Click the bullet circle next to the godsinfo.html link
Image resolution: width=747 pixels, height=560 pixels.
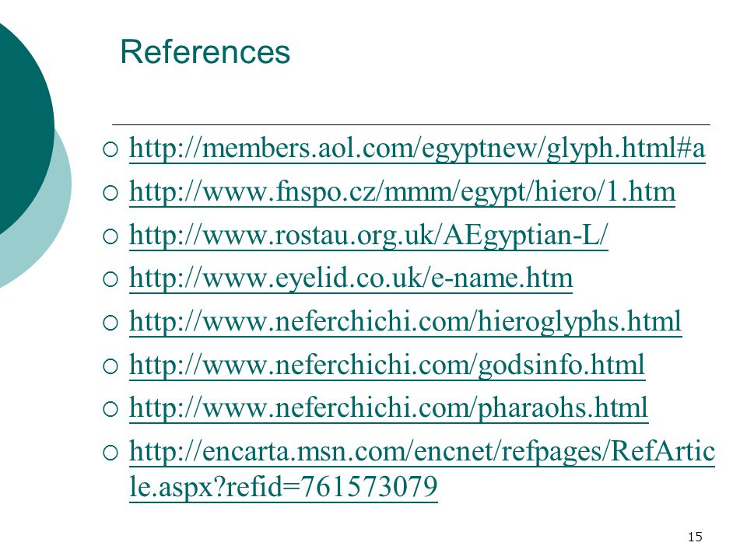tap(110, 366)
